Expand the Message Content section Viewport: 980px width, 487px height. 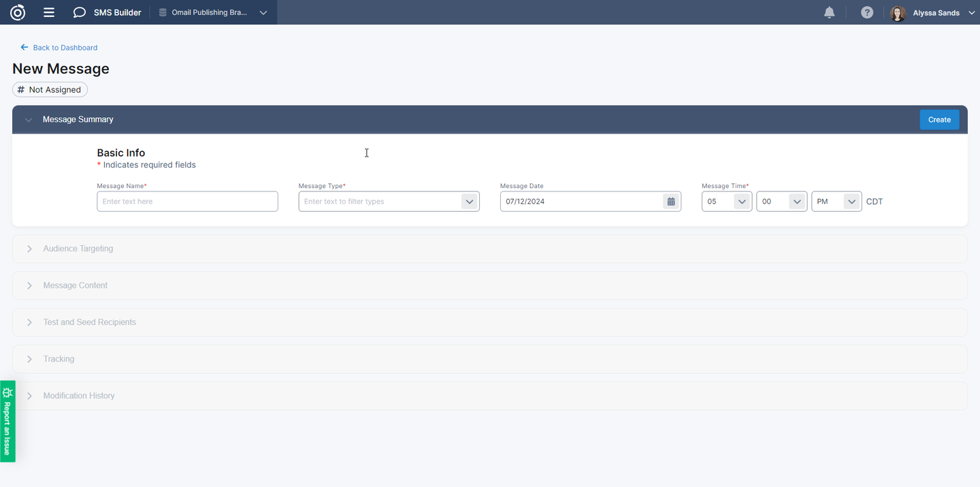(29, 285)
